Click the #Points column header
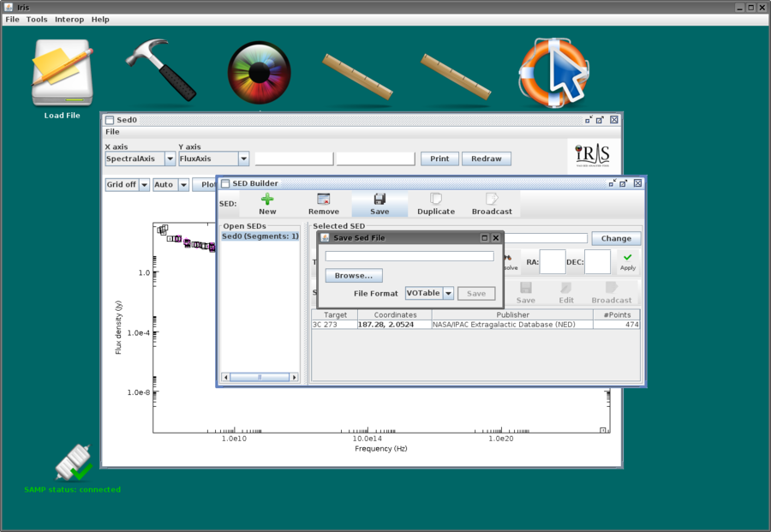Image resolution: width=771 pixels, height=532 pixels. 617,314
